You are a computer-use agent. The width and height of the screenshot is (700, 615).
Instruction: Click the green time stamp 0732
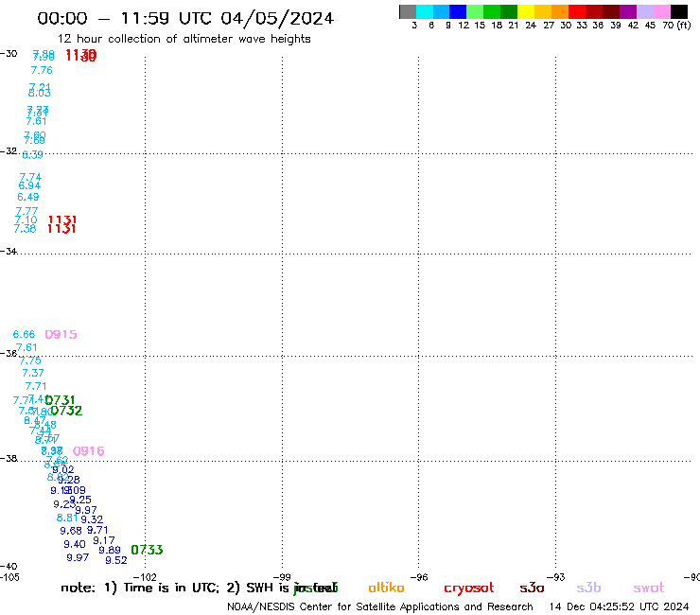tap(66, 411)
